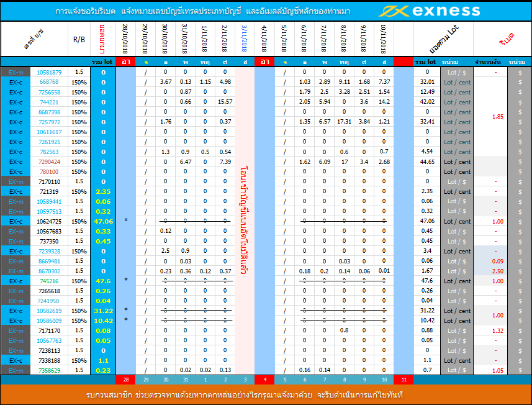Select total lot value 42.02

(427, 101)
